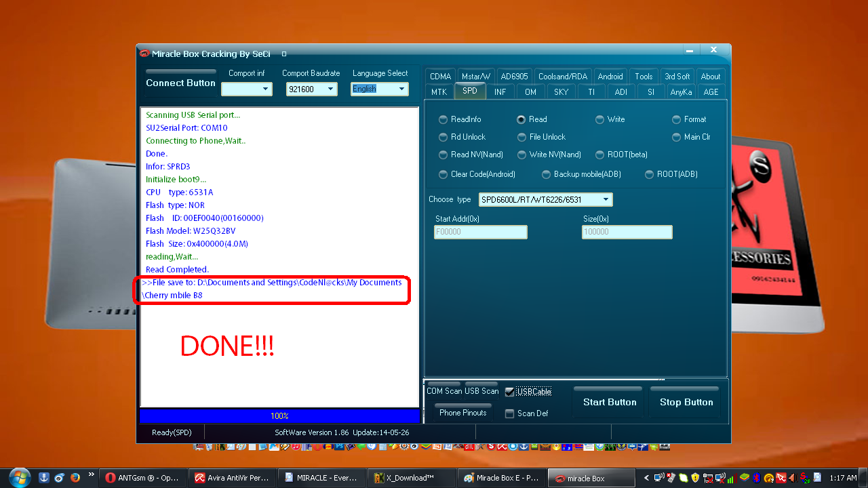Open the Windows Start orb

click(19, 477)
